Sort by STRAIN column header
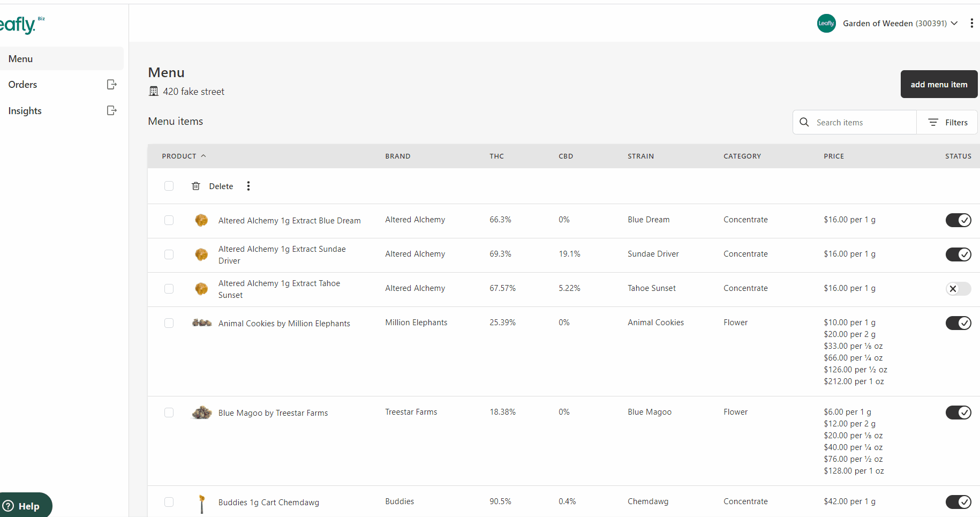Image resolution: width=980 pixels, height=517 pixels. pos(640,156)
